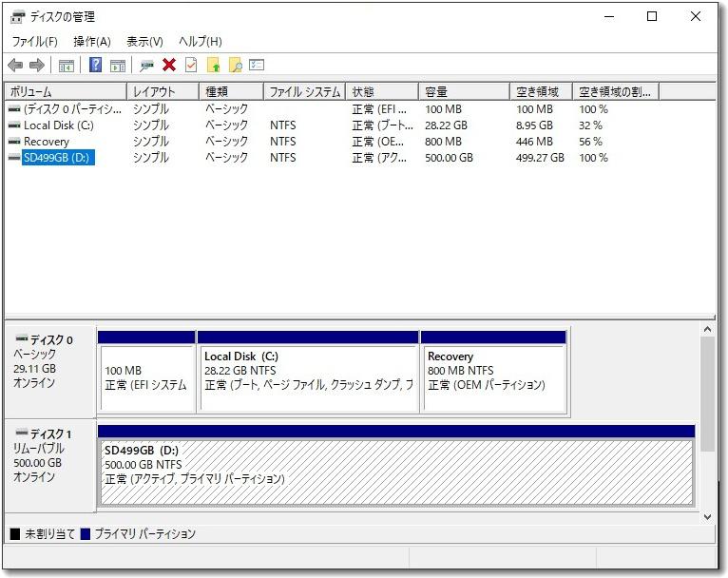The height and width of the screenshot is (578, 728).
Task: Click the checklist settings icon in toolbar
Action: click(x=257, y=66)
